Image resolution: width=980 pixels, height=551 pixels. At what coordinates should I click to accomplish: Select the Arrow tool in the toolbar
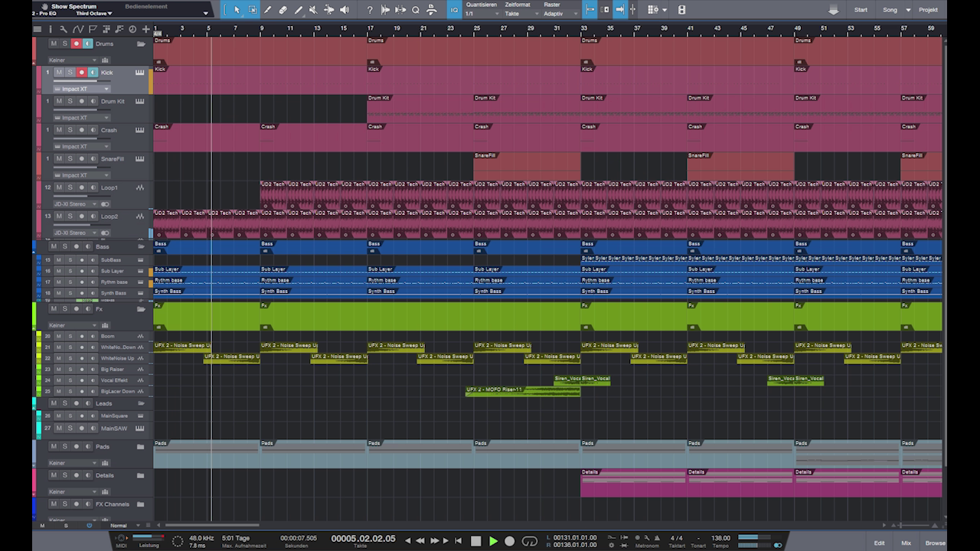click(x=237, y=10)
